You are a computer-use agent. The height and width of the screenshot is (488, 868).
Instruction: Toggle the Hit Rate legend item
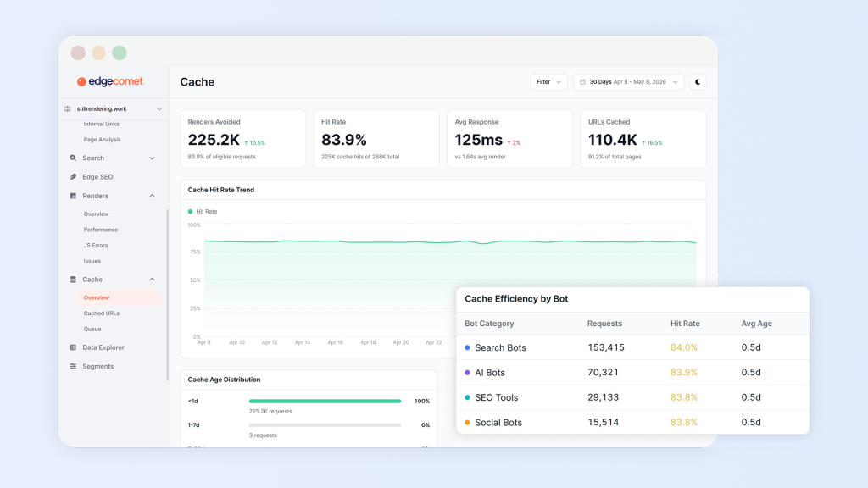(203, 211)
